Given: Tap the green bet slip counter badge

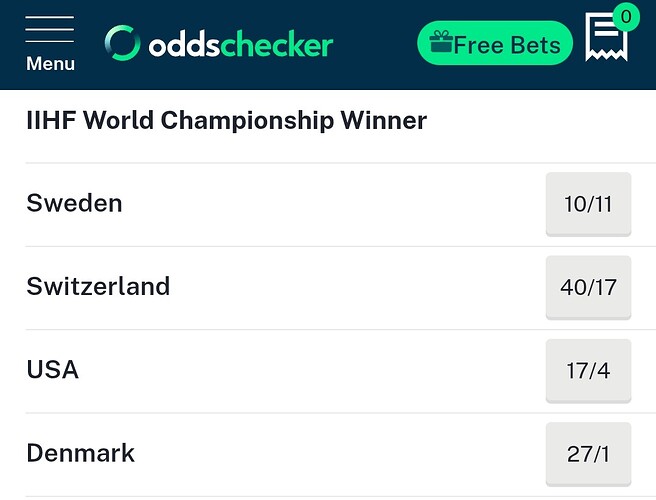Looking at the screenshot, I should click(626, 17).
